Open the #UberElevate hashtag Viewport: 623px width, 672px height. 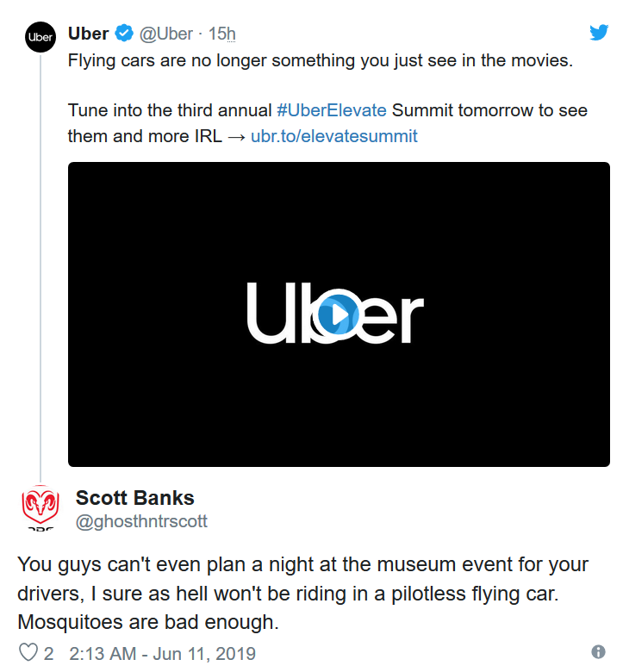pos(331,111)
